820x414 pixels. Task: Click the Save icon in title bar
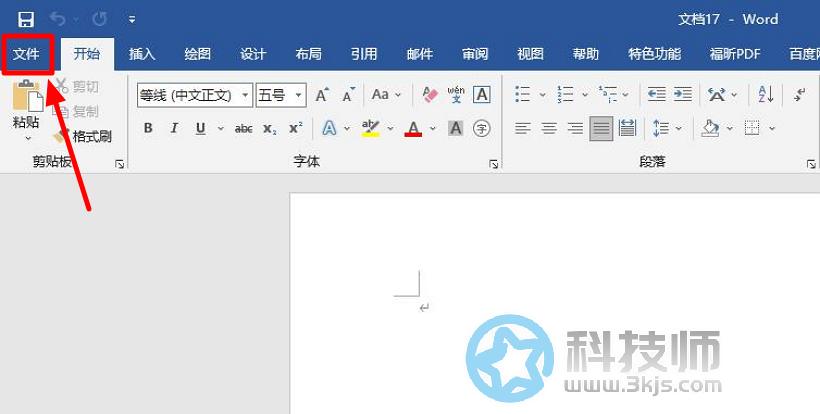point(26,19)
